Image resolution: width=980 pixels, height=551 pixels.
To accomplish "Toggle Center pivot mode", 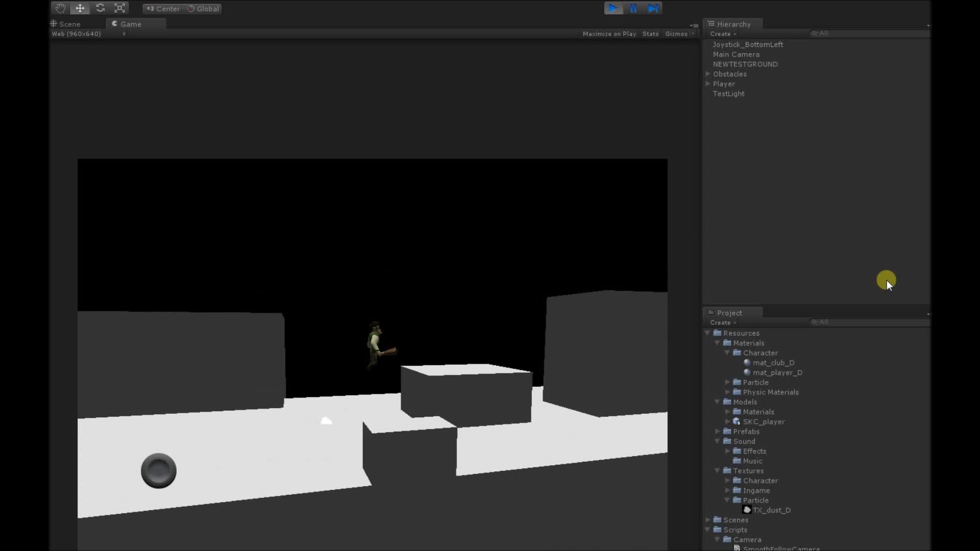I will click(x=163, y=9).
